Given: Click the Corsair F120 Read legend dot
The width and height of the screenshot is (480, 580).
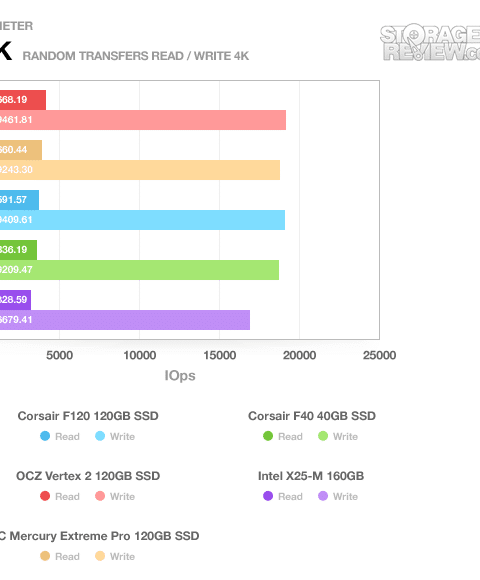Looking at the screenshot, I should [45, 436].
